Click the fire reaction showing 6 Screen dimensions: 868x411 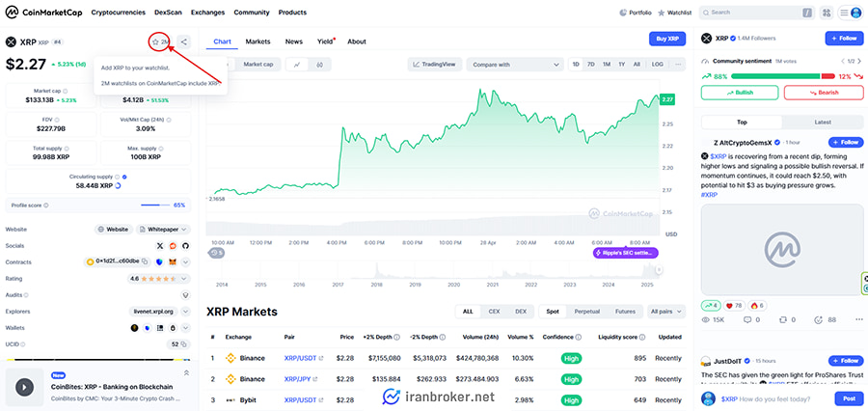pyautogui.click(x=757, y=306)
